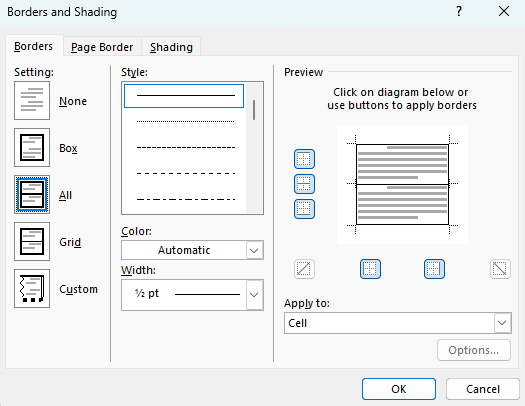Toggle the bottom border button
The image size is (525, 406).
(x=304, y=209)
